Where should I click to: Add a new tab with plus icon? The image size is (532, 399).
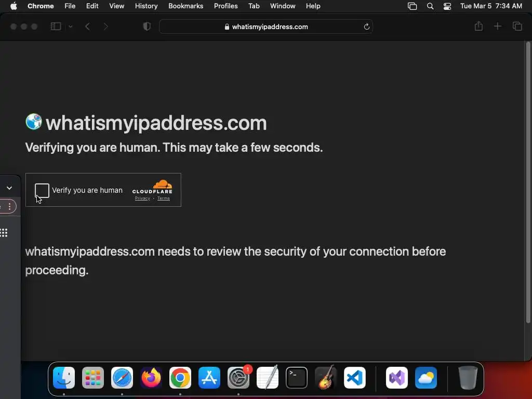pyautogui.click(x=497, y=26)
